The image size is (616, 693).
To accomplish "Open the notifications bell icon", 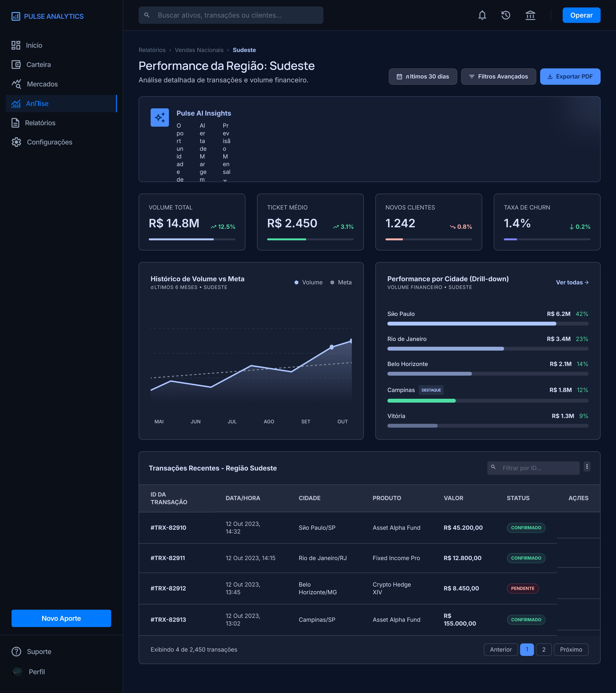I will coord(482,15).
